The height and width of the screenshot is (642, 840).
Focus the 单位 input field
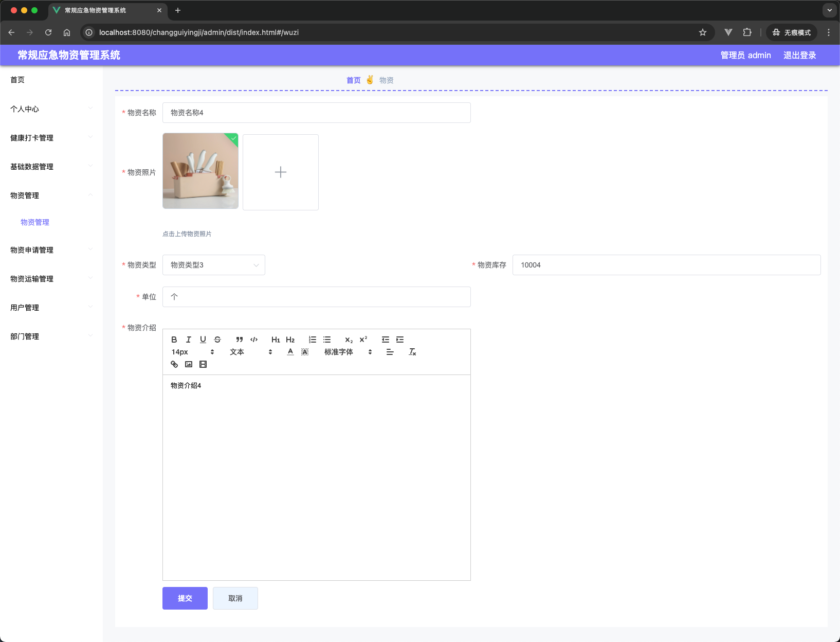click(x=317, y=297)
